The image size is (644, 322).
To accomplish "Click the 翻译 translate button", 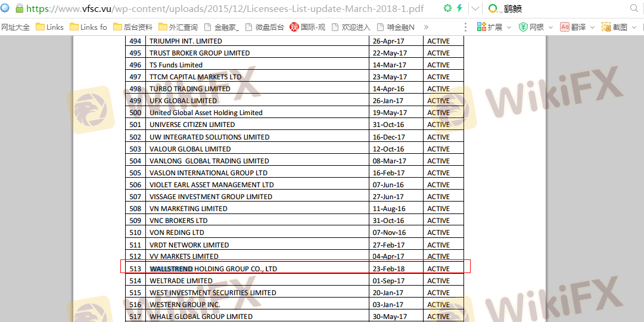I will pyautogui.click(x=573, y=27).
